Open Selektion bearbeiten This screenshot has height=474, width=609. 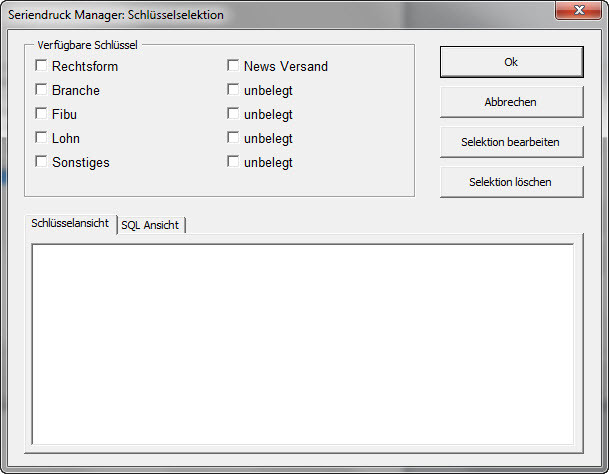point(512,142)
